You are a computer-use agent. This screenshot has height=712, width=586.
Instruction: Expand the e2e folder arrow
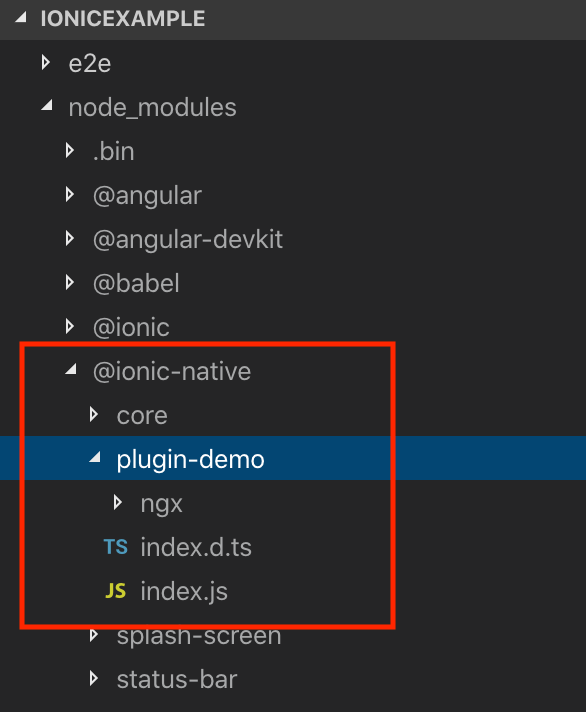click(45, 63)
